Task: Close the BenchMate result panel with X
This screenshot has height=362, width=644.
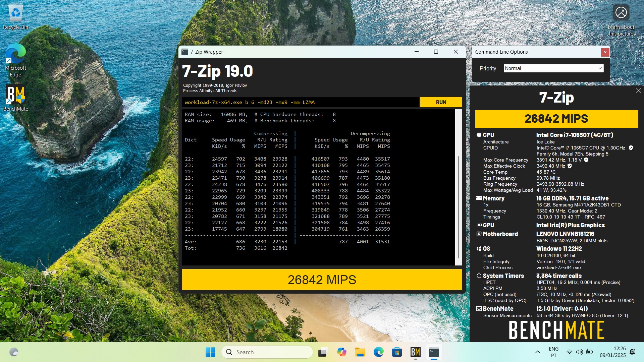Action: (x=638, y=91)
